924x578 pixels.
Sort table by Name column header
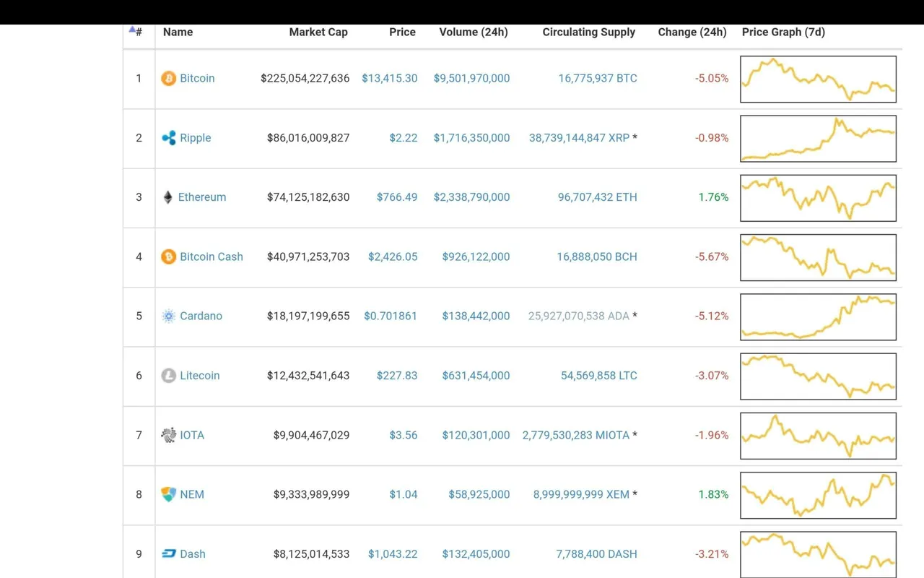178,32
